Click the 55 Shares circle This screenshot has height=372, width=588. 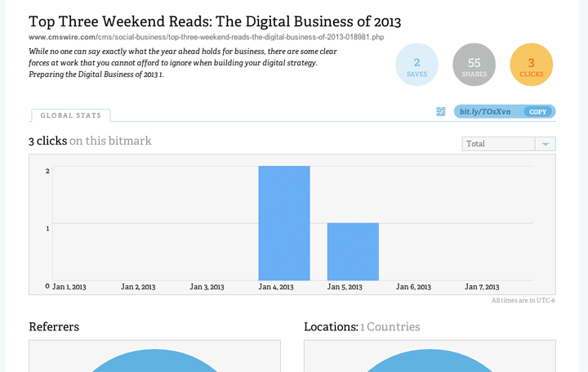click(474, 65)
